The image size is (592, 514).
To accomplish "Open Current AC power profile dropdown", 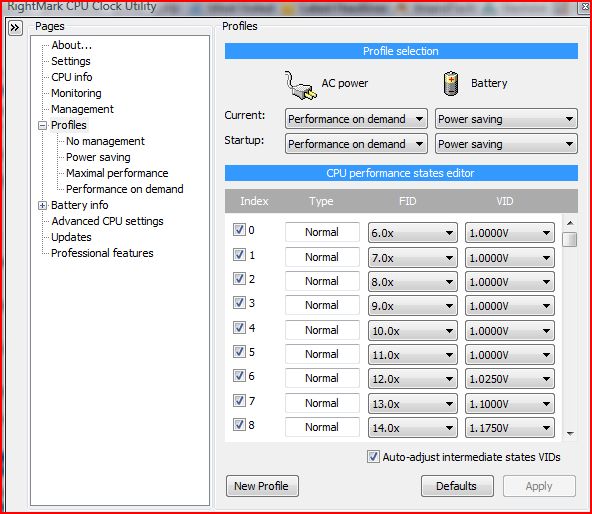I will [x=356, y=119].
